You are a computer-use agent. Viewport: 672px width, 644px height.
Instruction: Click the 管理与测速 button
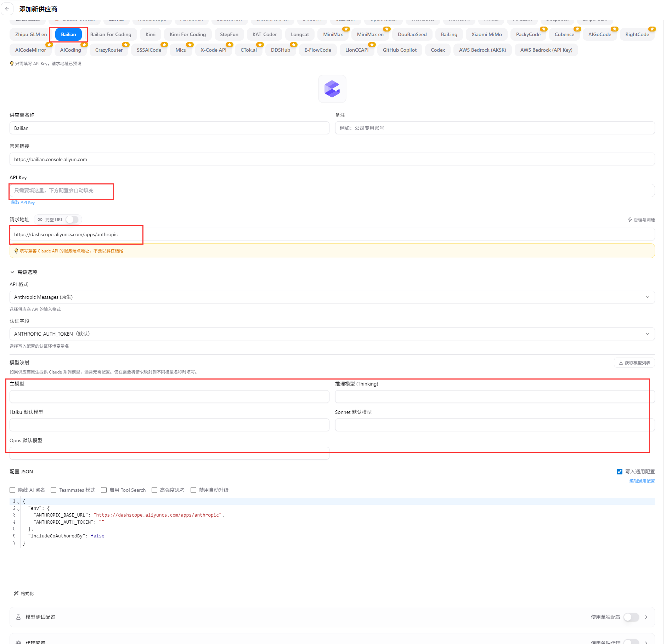(x=641, y=220)
